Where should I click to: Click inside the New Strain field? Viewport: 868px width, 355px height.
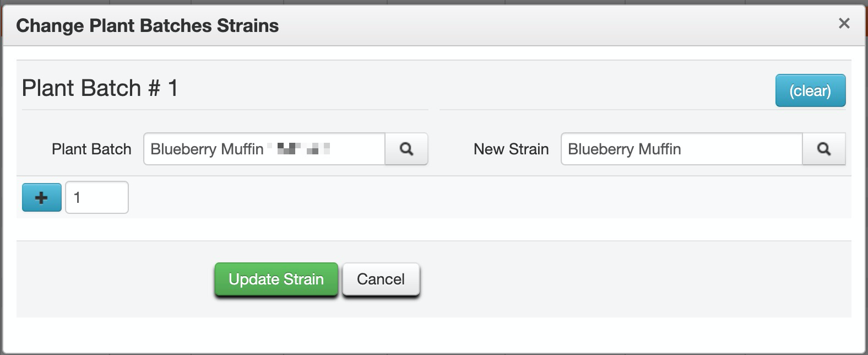point(681,149)
